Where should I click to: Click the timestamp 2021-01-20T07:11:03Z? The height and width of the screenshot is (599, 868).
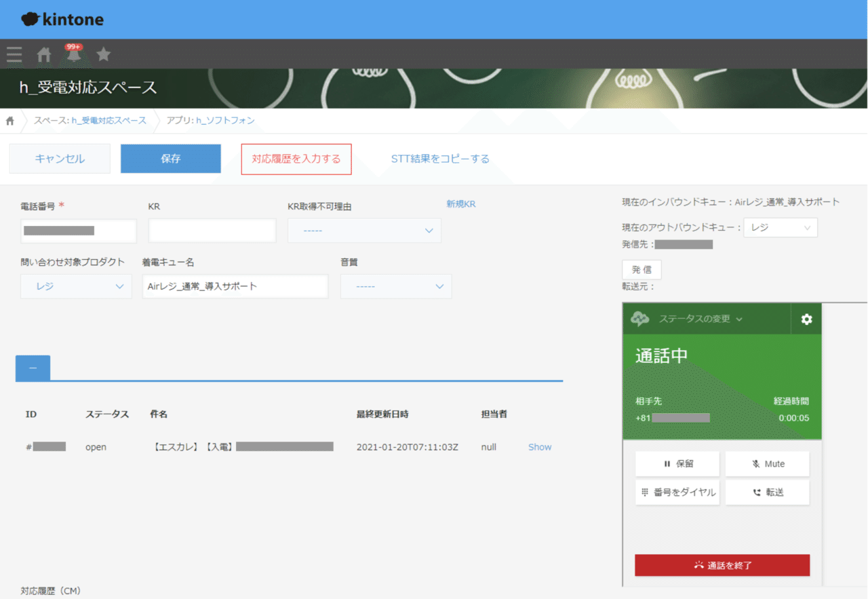tap(408, 447)
